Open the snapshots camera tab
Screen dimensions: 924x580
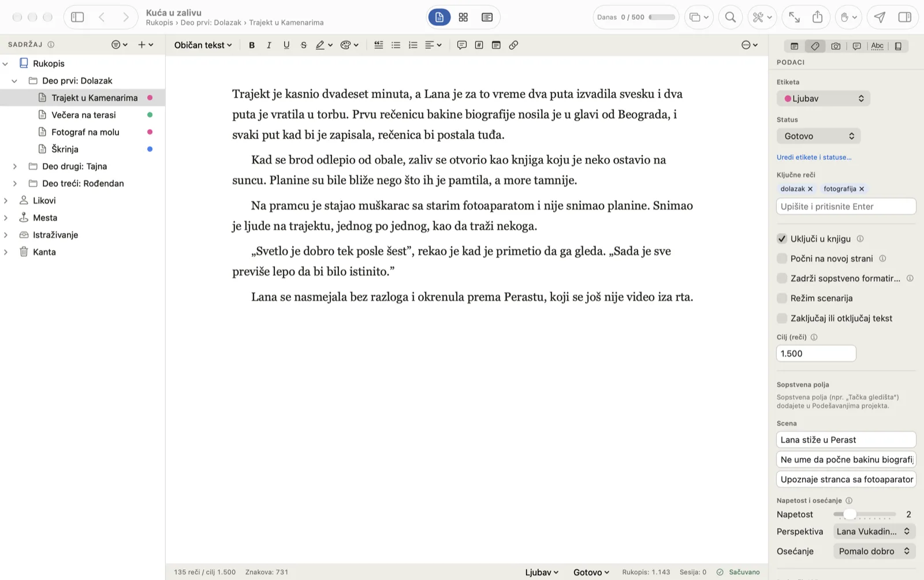click(x=836, y=46)
